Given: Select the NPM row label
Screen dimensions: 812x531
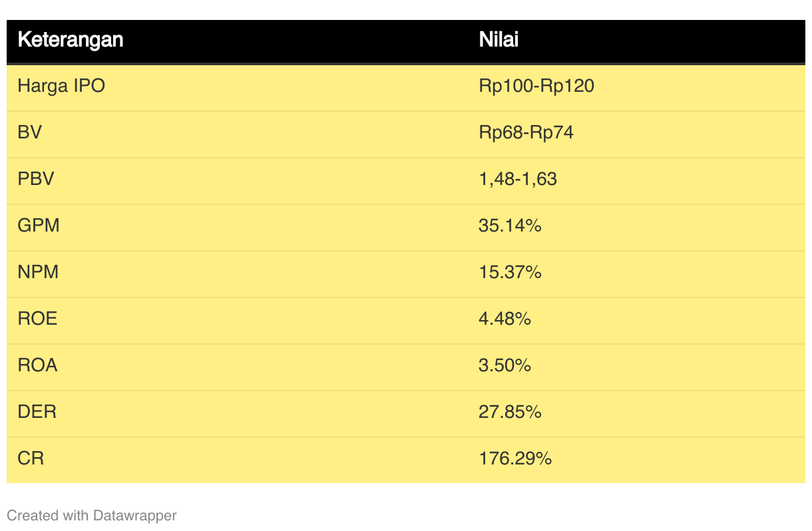Looking at the screenshot, I should coord(38,272).
